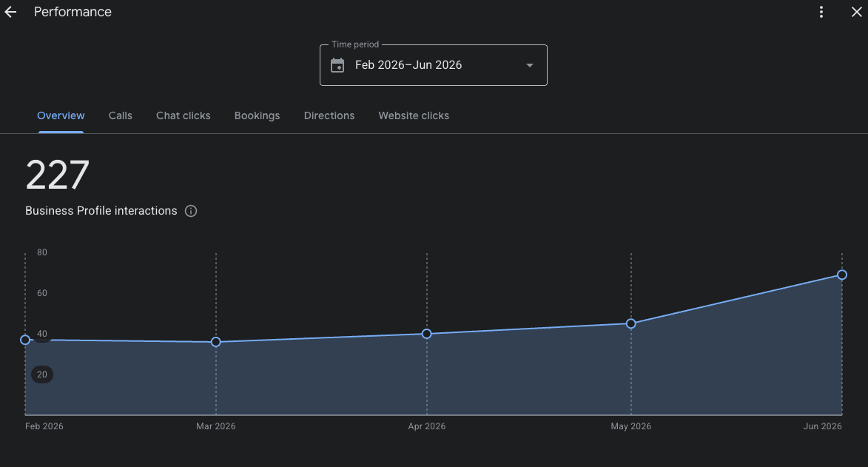Click the Mar 2026 axis label
This screenshot has height=467, width=868.
216,426
